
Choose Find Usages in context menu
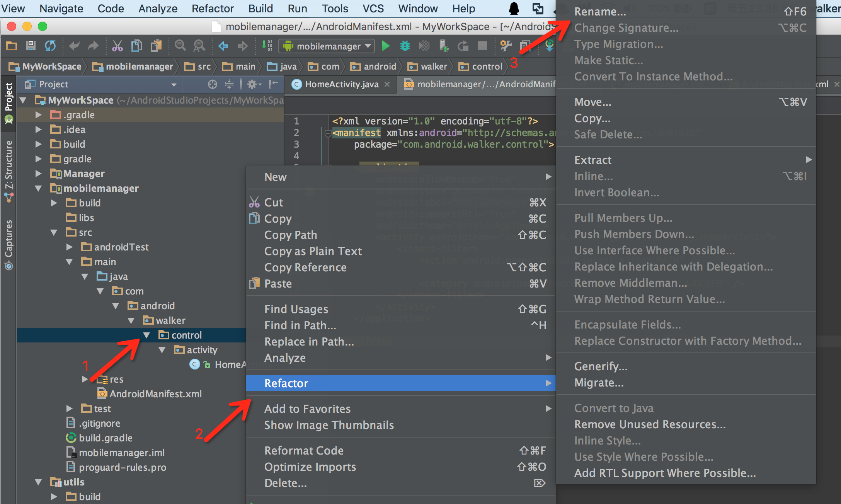tap(401, 309)
